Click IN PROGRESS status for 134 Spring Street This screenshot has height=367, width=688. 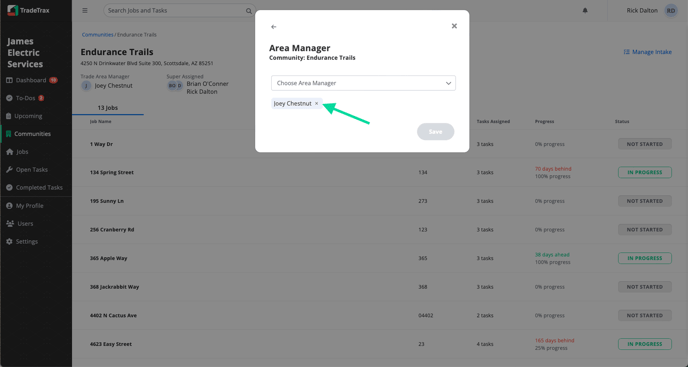point(645,172)
